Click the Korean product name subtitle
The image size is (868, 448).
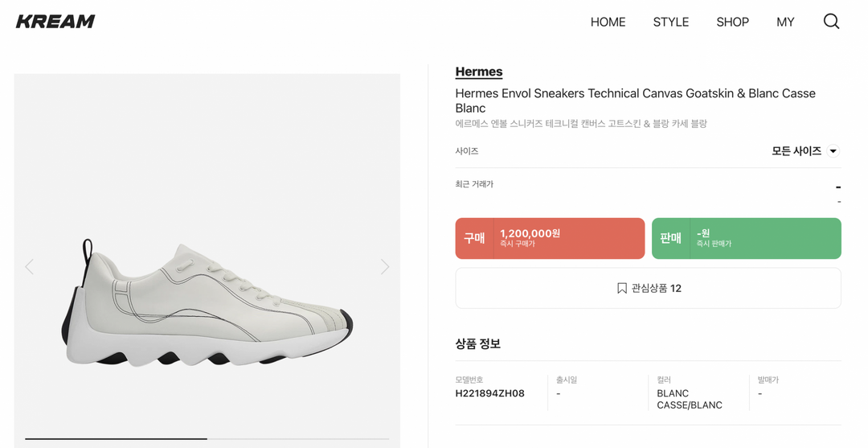click(x=580, y=124)
